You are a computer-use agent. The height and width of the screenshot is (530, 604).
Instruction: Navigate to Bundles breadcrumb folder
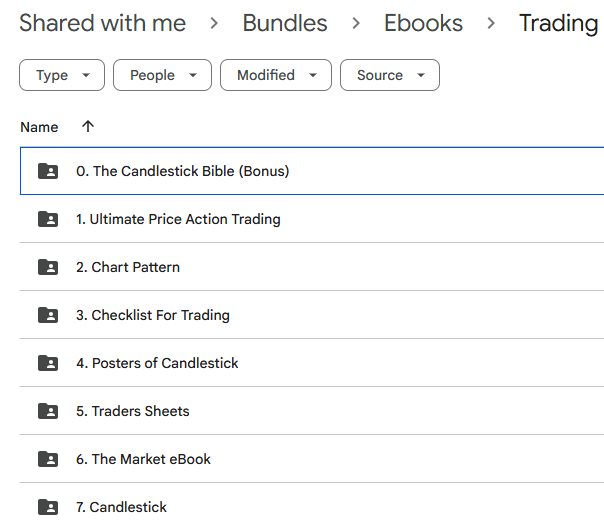285,23
